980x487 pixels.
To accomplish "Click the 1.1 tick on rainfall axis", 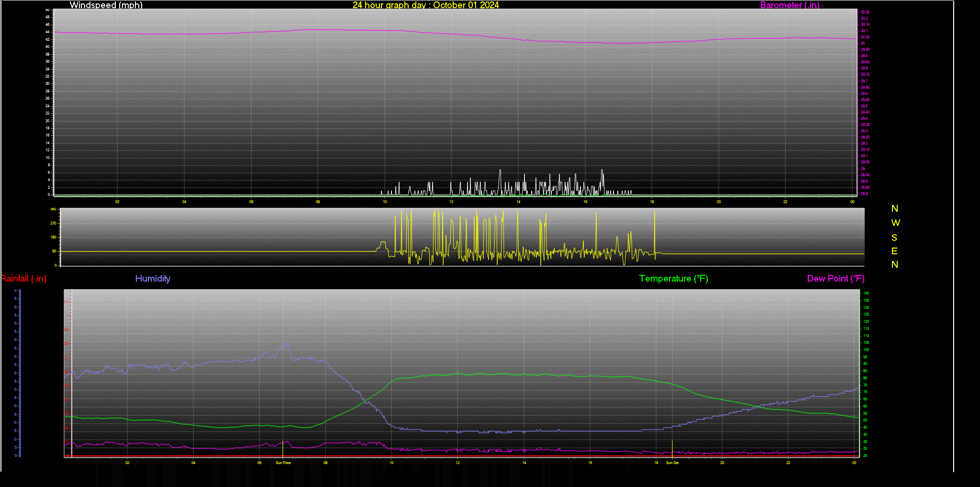I will pos(66,302).
